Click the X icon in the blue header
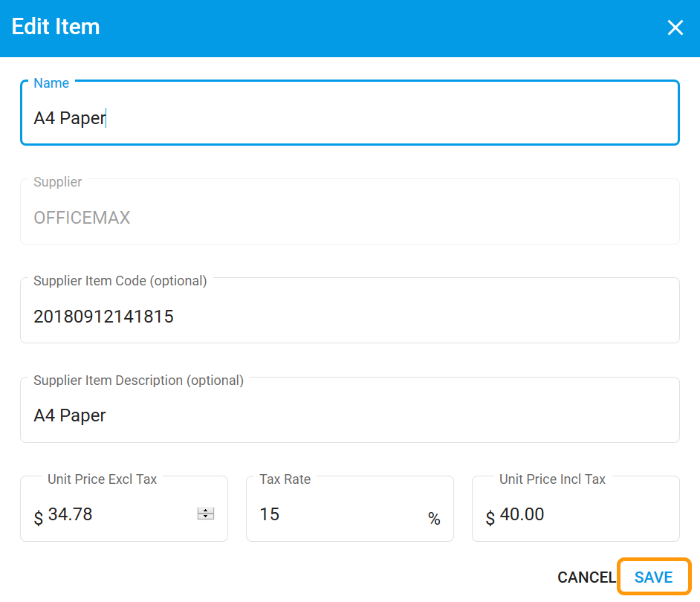Screen dimensions: 700x602 (675, 27)
